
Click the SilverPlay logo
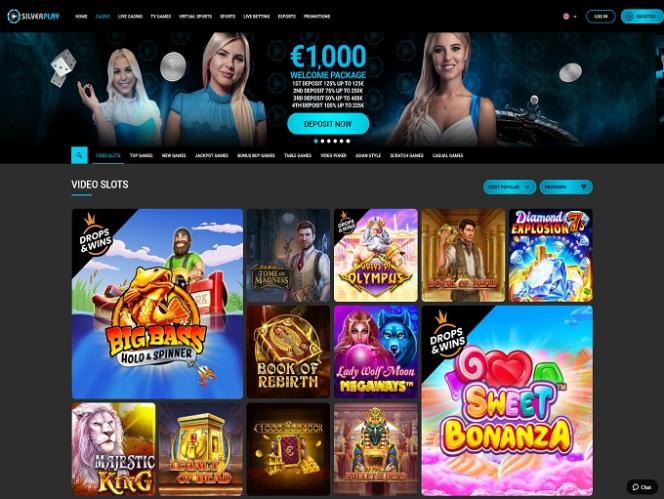[x=33, y=17]
